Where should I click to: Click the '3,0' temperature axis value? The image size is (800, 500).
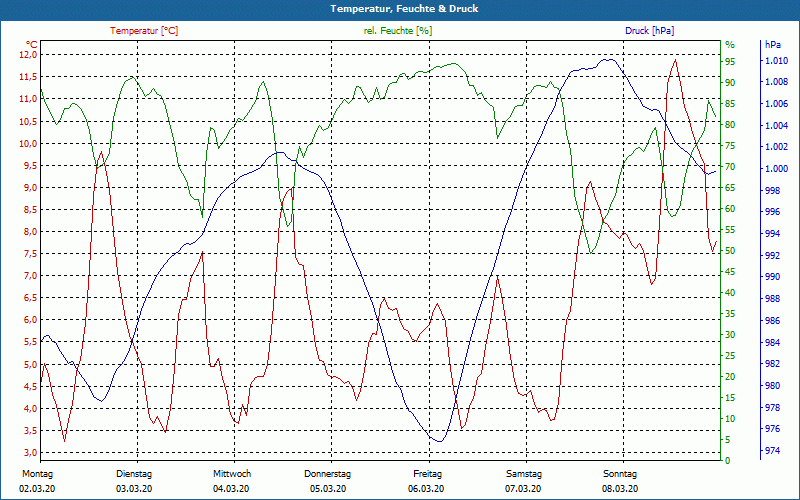(31, 453)
